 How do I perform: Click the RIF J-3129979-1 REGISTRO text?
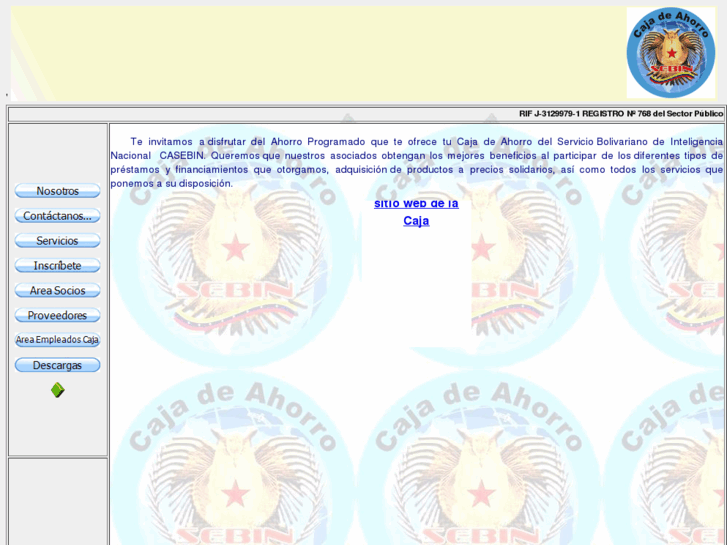tap(621, 114)
